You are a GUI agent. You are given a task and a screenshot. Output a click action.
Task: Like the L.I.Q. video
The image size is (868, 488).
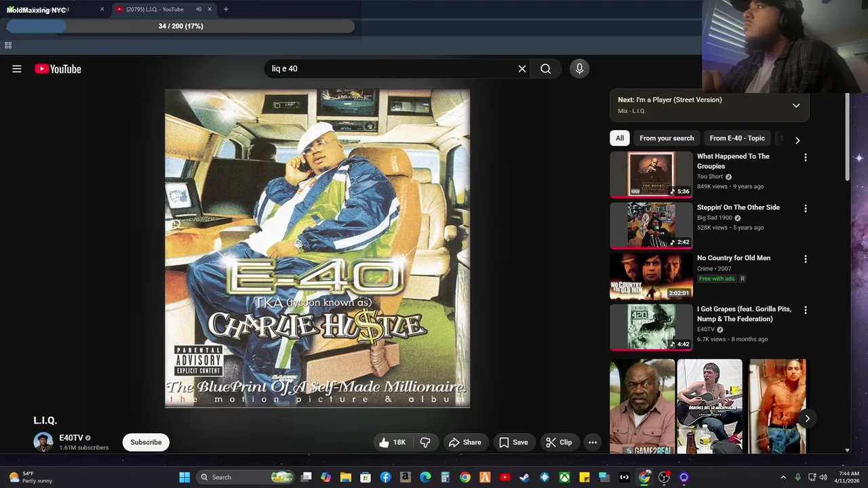[x=393, y=442]
